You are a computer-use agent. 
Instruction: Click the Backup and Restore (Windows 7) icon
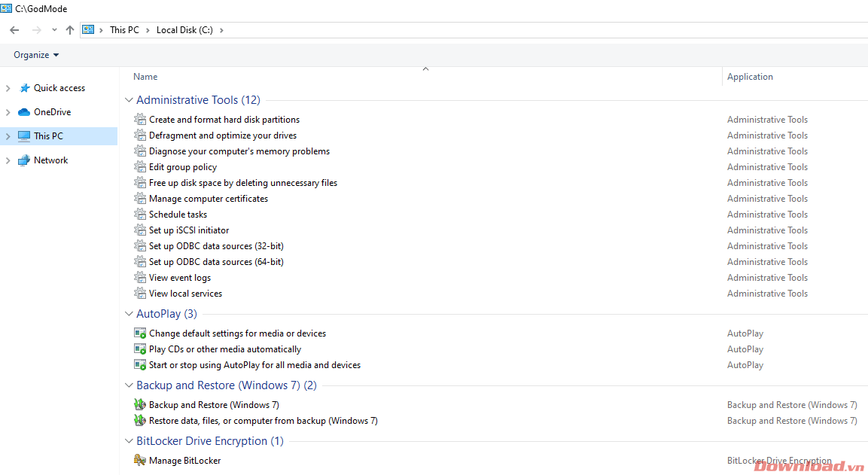click(140, 405)
